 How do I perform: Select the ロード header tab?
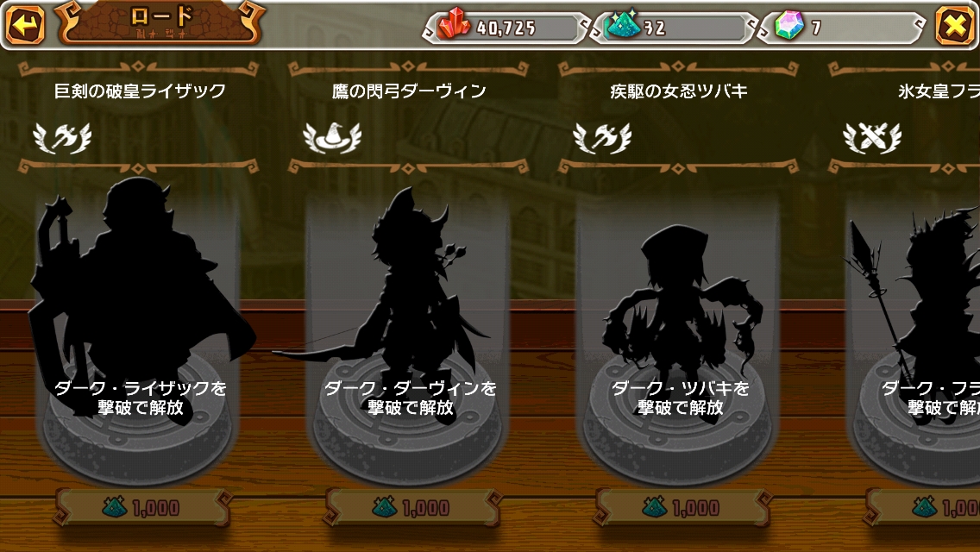coord(160,23)
